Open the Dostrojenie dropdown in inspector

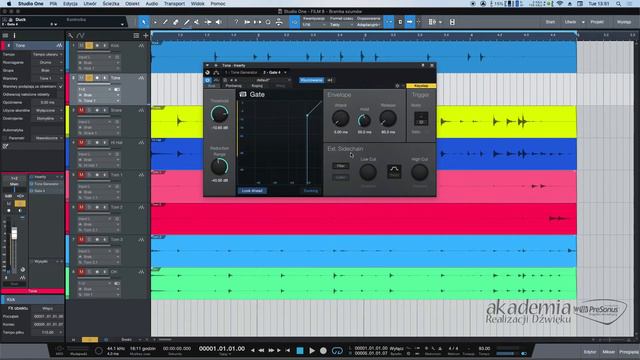coord(48,118)
